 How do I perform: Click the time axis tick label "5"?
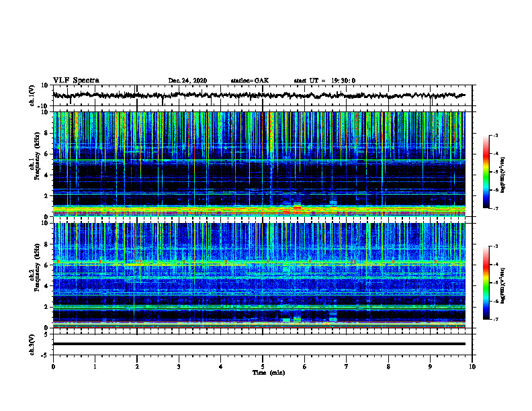[x=263, y=367]
